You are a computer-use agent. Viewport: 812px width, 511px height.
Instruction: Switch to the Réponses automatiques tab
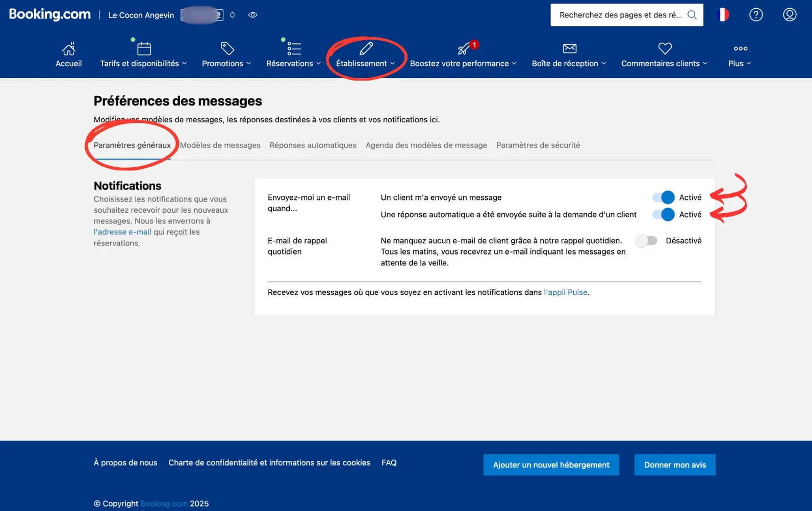pyautogui.click(x=313, y=145)
